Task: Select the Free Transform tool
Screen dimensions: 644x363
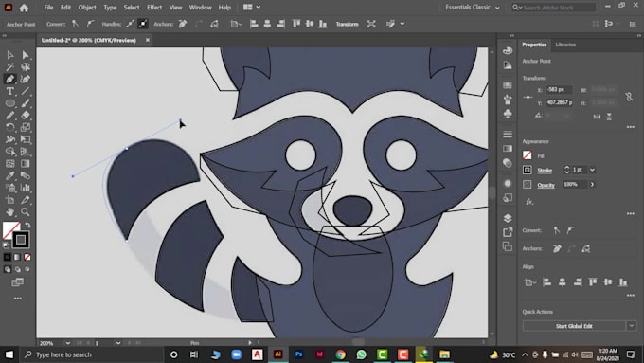Action: (26, 139)
